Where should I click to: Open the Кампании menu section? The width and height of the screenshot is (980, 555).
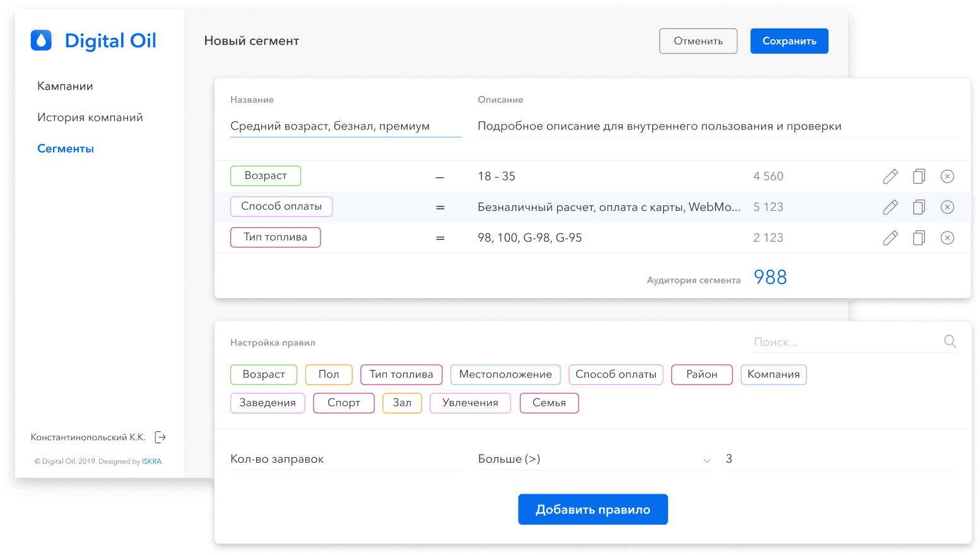[x=65, y=86]
